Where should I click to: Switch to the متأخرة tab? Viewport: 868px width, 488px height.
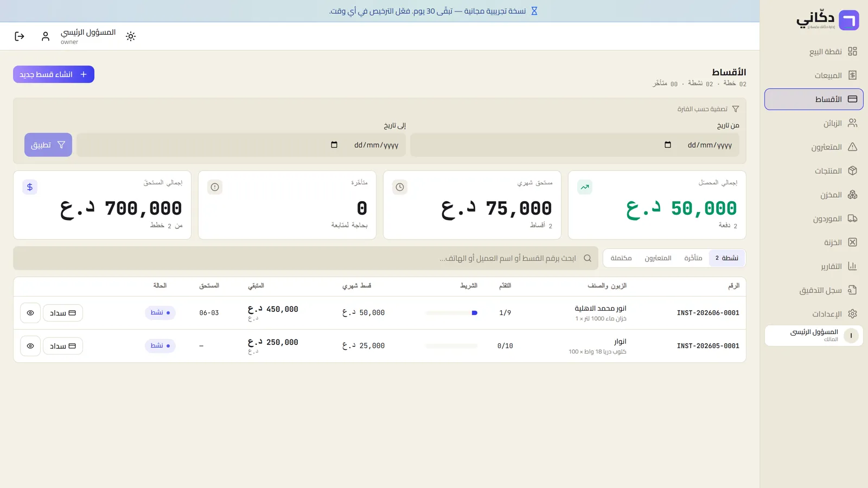693,258
